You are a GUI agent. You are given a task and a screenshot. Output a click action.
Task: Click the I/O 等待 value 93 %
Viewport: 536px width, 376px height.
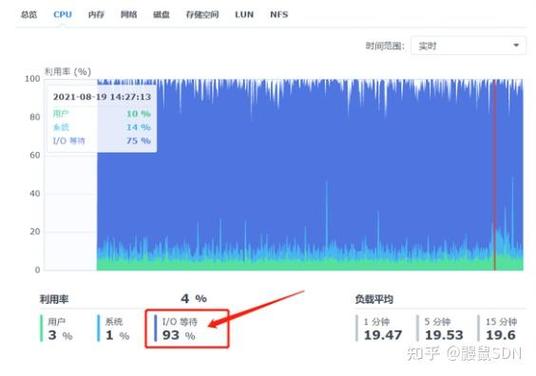click(x=179, y=336)
